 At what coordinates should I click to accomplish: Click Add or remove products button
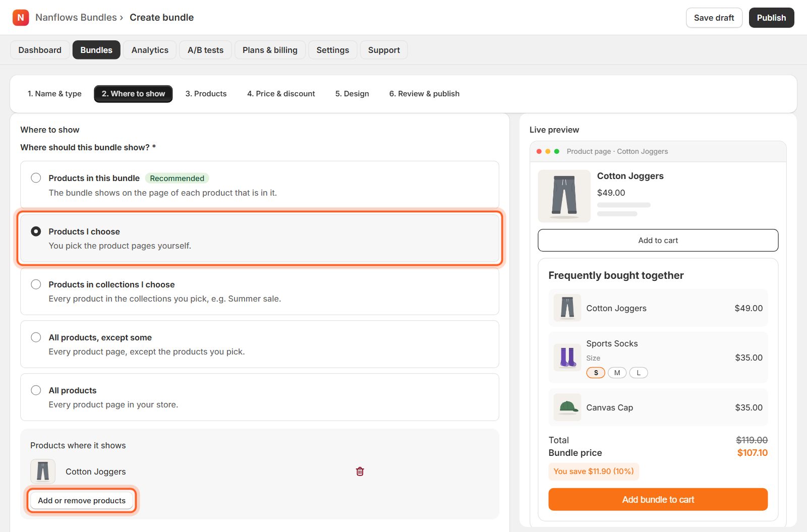[82, 500]
